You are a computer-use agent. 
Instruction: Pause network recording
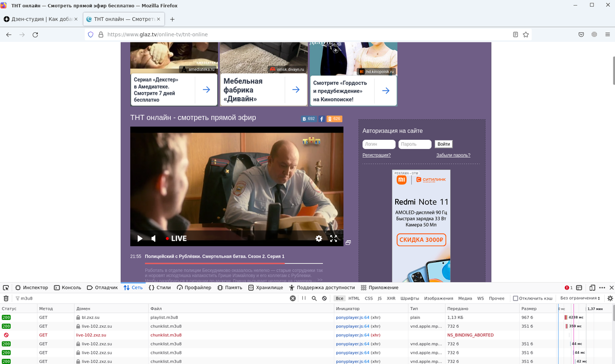click(304, 298)
